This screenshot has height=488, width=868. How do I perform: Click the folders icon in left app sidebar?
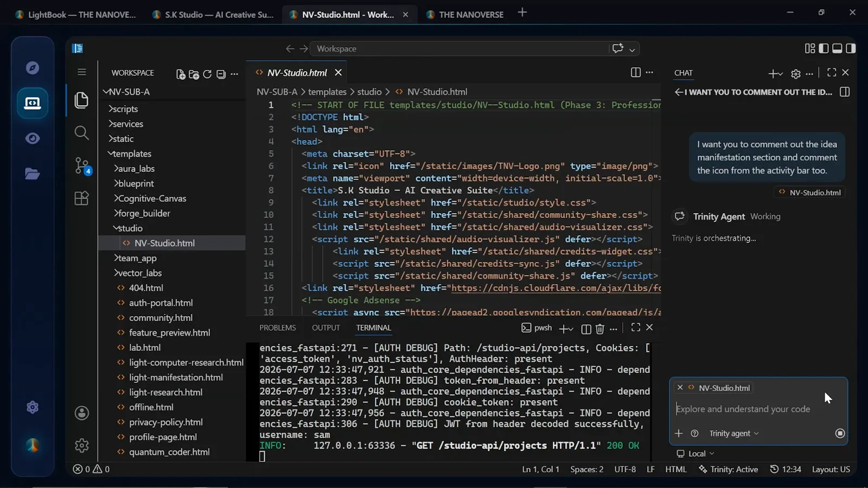(33, 174)
